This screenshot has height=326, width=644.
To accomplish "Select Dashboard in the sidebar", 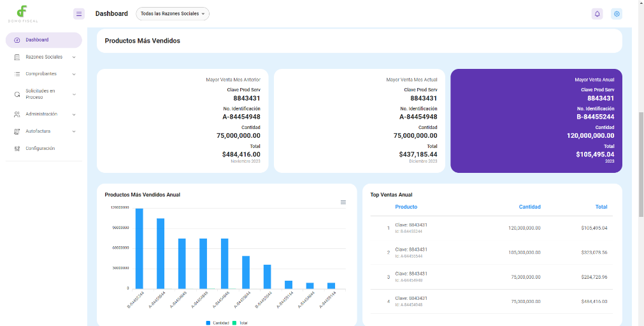I will pyautogui.click(x=44, y=40).
